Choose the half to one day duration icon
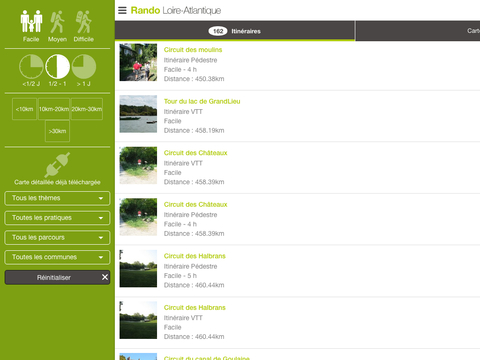480x360 pixels. (57, 66)
